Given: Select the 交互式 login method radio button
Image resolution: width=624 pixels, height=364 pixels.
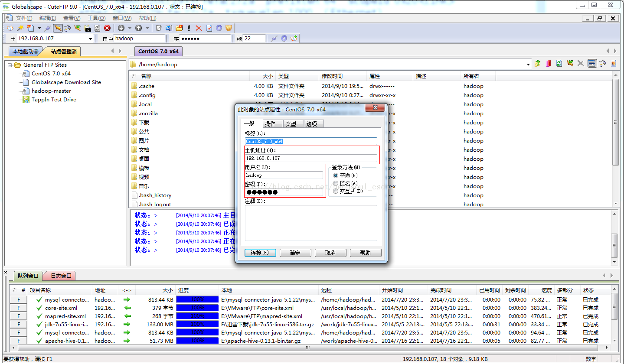Looking at the screenshot, I should click(x=336, y=191).
